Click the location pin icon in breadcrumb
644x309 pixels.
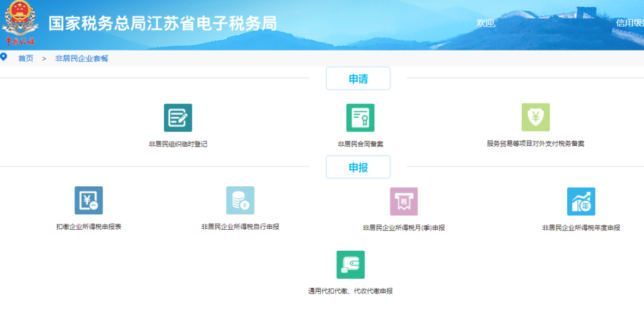pyautogui.click(x=4, y=57)
